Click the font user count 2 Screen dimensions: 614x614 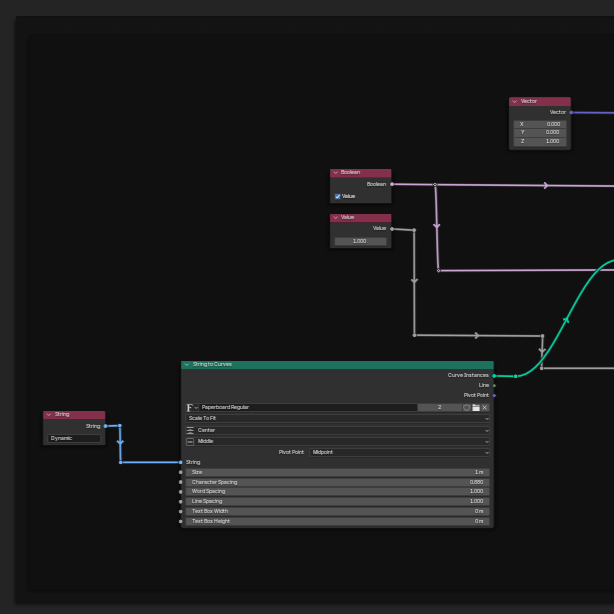coord(440,408)
